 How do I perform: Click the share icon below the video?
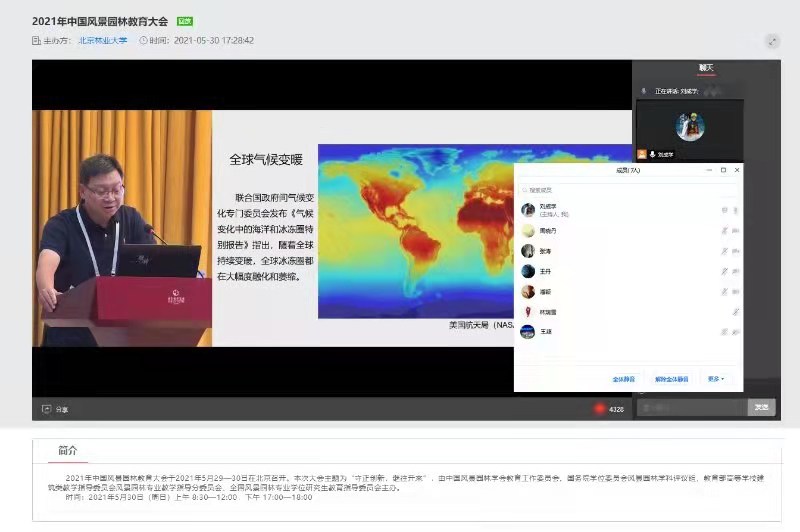click(46, 409)
